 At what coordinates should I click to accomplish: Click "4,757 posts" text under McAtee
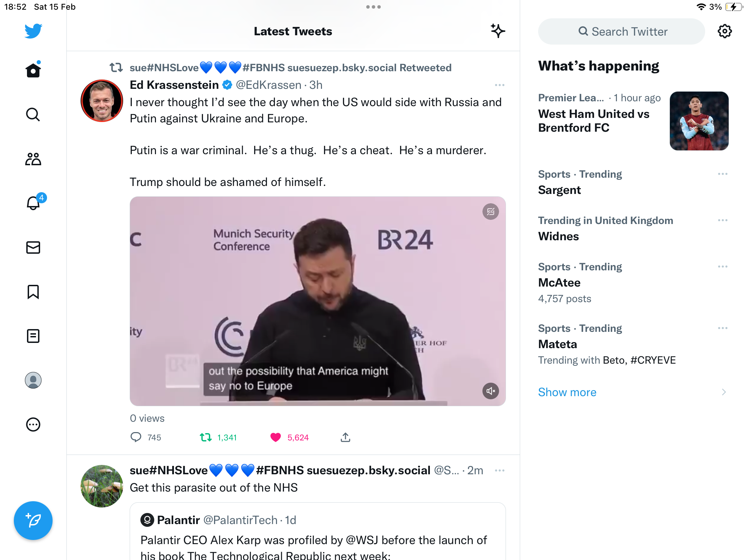(564, 299)
